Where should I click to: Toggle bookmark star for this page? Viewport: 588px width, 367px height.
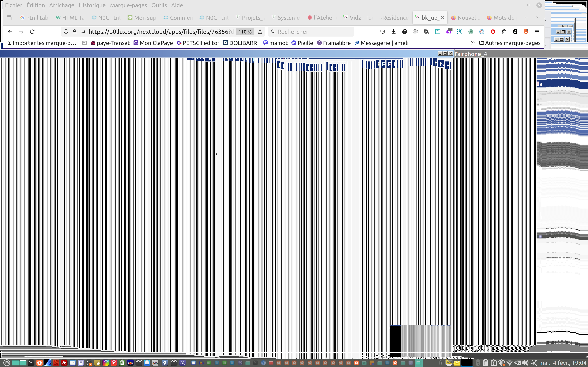click(x=260, y=32)
